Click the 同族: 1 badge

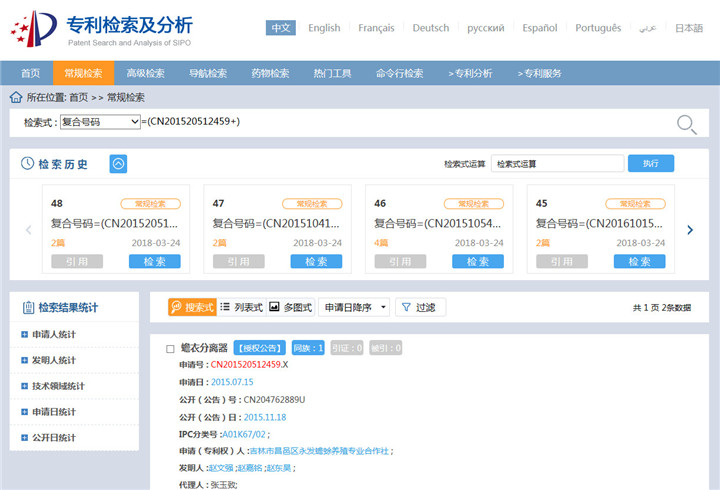(x=308, y=348)
